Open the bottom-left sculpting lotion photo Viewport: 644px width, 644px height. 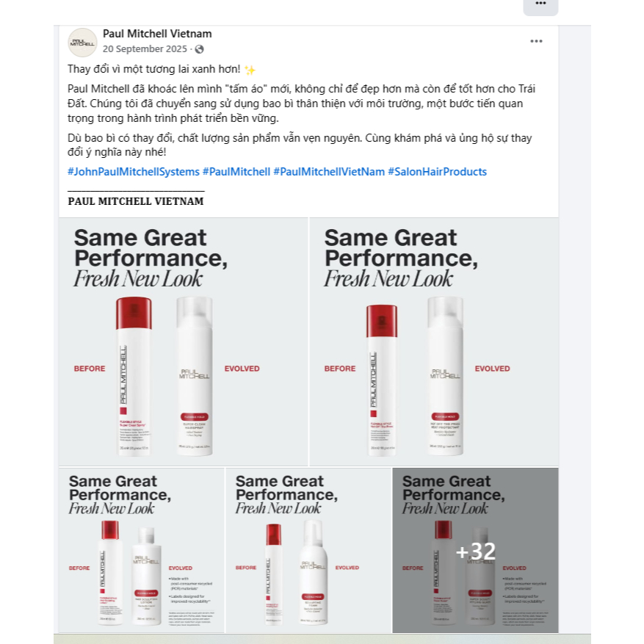point(142,550)
